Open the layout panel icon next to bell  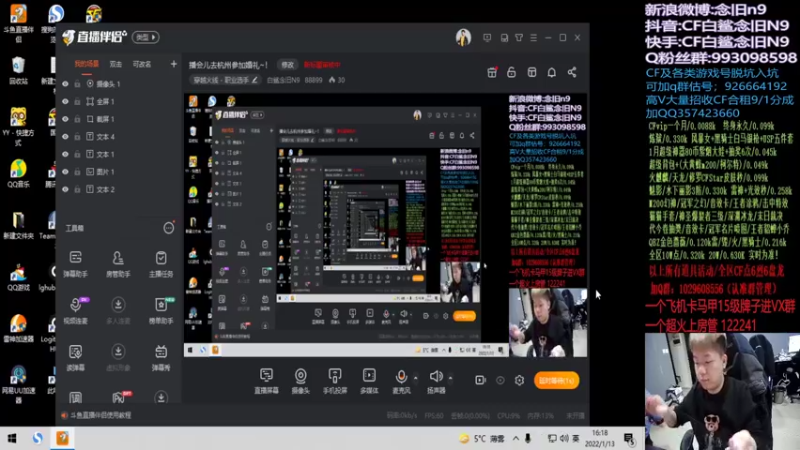532,72
